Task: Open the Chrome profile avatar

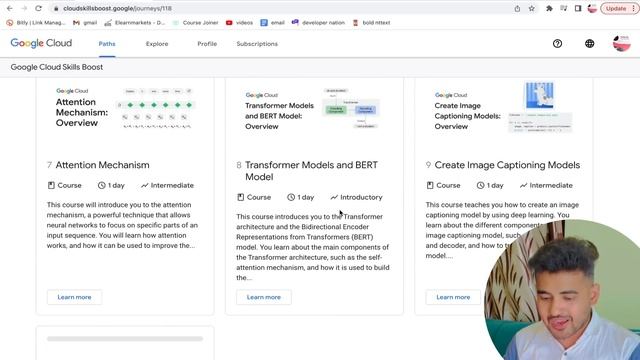Action: click(592, 8)
